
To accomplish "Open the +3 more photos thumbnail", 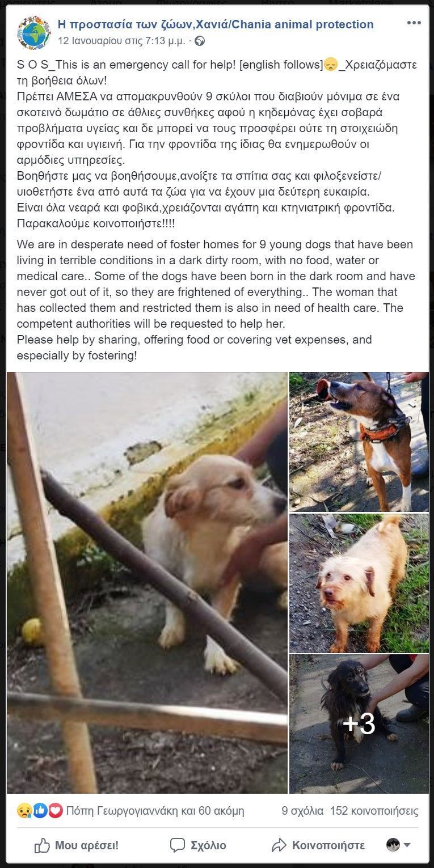I will 359,724.
